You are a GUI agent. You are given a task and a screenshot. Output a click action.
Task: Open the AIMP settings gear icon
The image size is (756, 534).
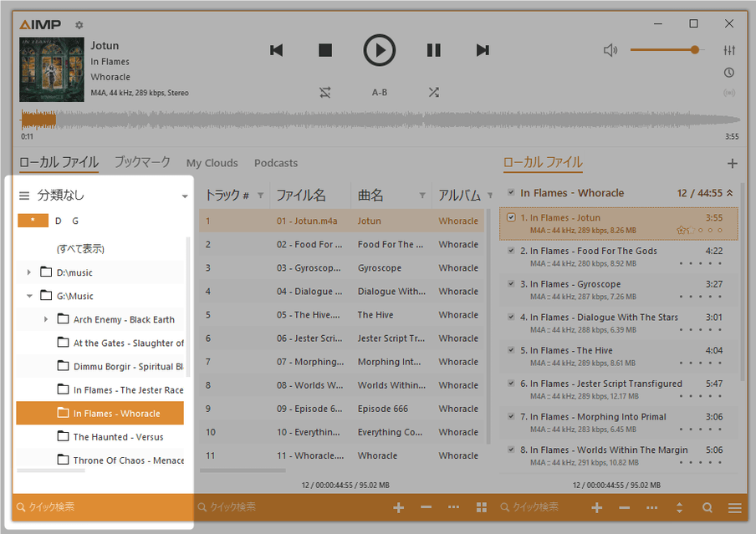[x=79, y=24]
